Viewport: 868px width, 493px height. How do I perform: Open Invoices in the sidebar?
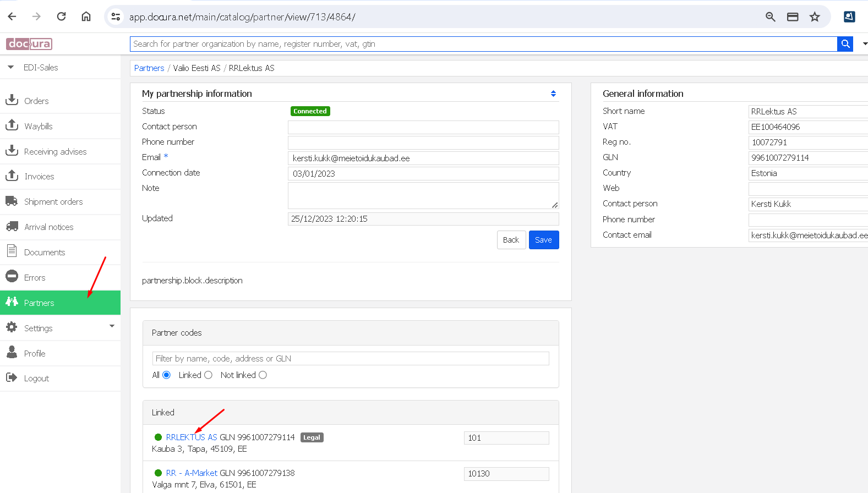click(x=39, y=176)
